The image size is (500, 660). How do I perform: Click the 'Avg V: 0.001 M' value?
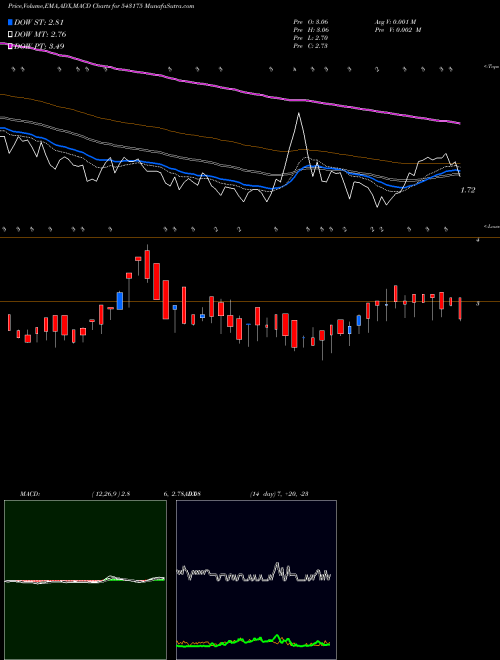395,22
